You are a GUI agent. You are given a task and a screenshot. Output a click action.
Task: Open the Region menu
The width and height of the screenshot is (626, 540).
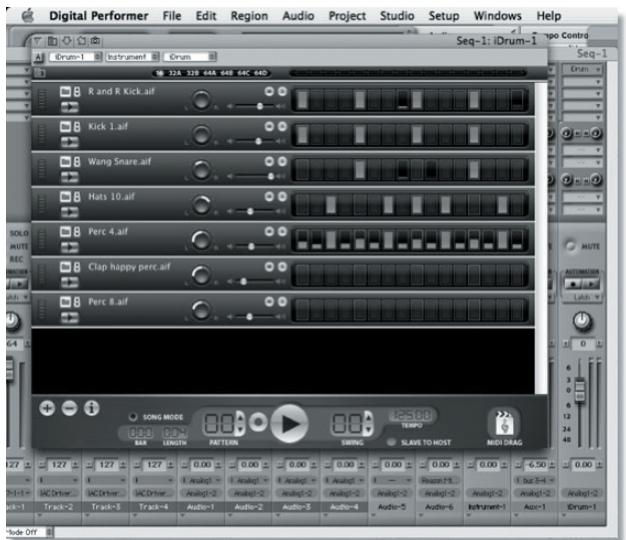click(x=249, y=16)
